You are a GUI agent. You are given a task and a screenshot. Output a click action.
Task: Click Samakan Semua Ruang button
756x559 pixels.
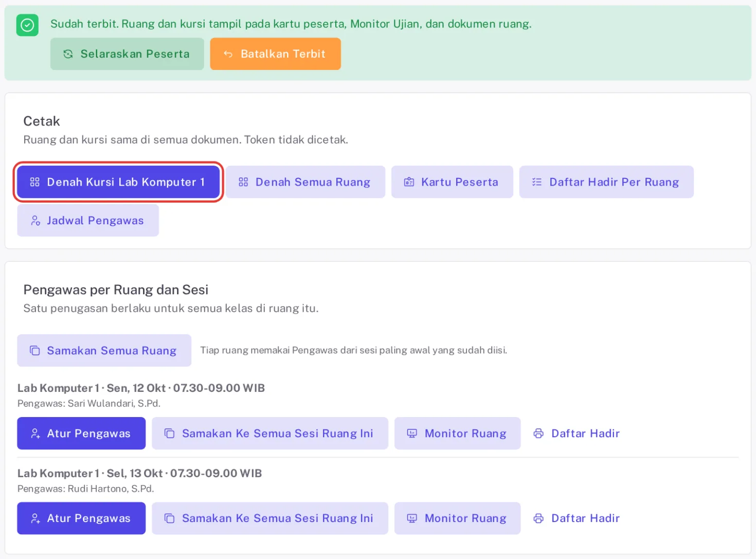point(104,351)
